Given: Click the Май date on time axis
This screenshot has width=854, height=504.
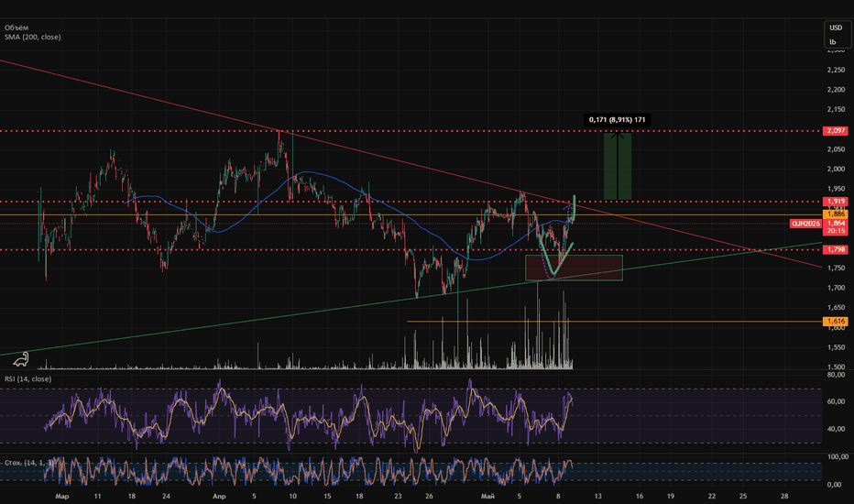Looking at the screenshot, I should coord(488,497).
